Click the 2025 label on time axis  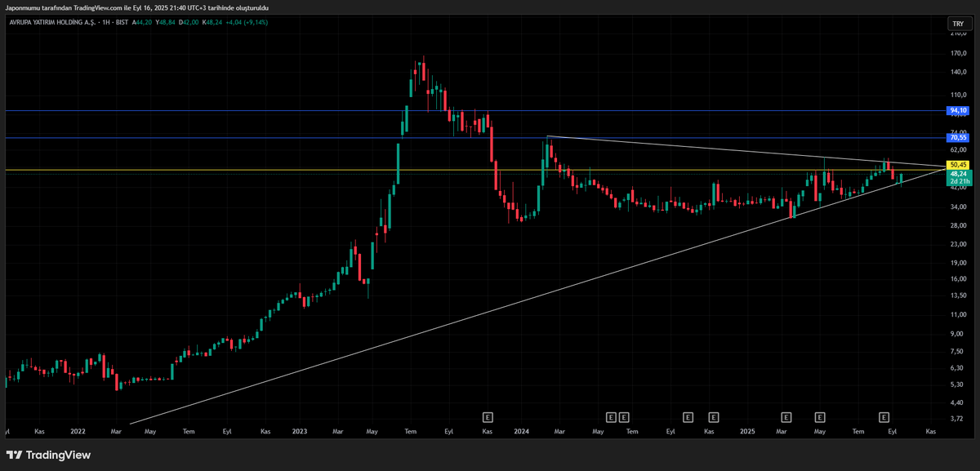(746, 430)
